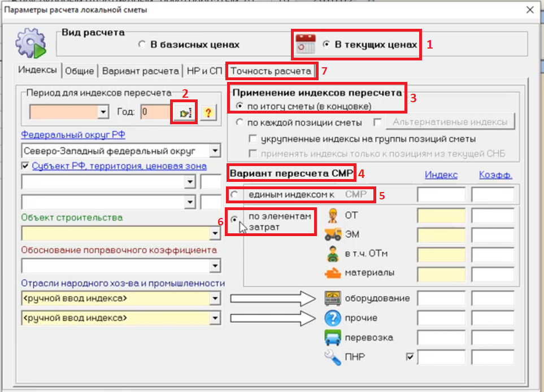This screenshot has height=392, width=544.
Task: Click the worker icon next to ОТ
Action: click(x=333, y=215)
